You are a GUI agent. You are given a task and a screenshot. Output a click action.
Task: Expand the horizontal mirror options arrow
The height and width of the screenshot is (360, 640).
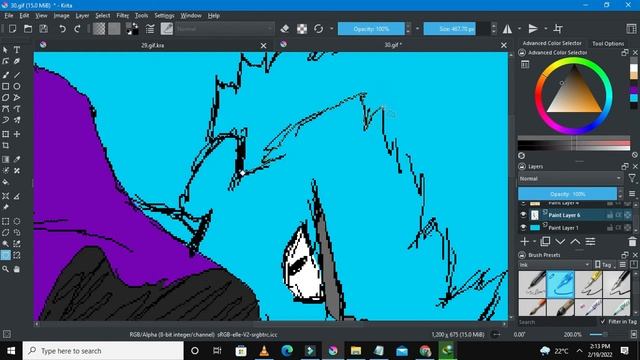click(519, 29)
